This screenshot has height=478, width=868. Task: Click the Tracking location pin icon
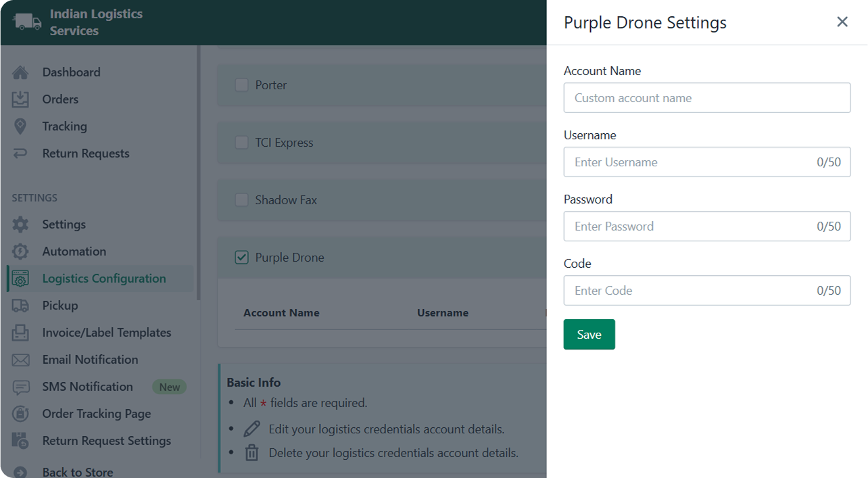click(x=20, y=126)
